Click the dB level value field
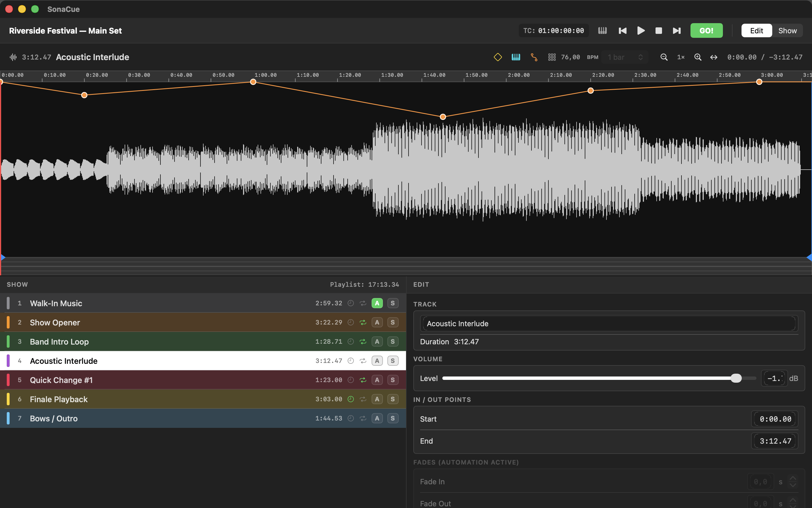The image size is (812, 508). (774, 378)
